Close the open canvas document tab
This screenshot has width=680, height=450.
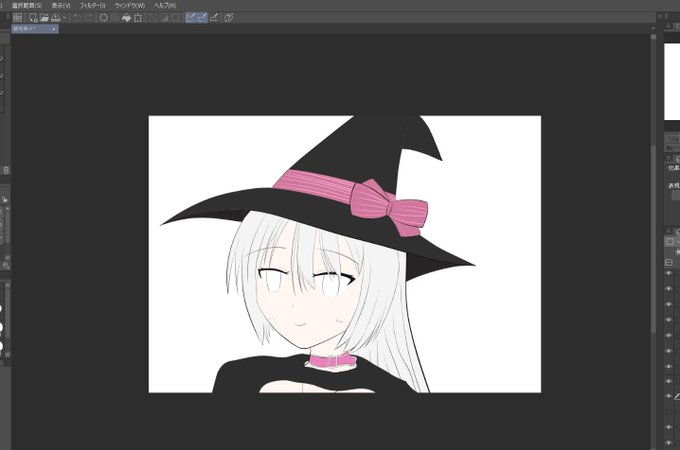click(x=53, y=29)
